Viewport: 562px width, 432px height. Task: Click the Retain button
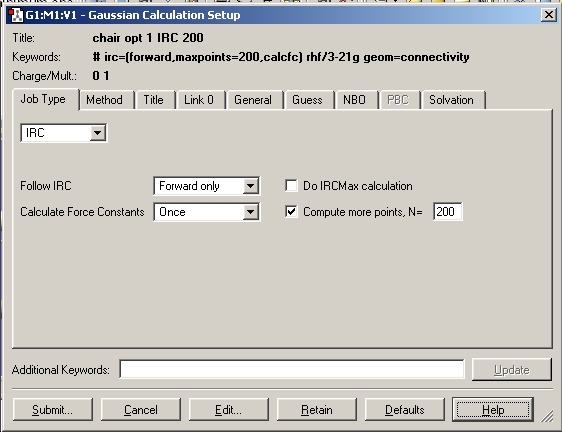(317, 409)
